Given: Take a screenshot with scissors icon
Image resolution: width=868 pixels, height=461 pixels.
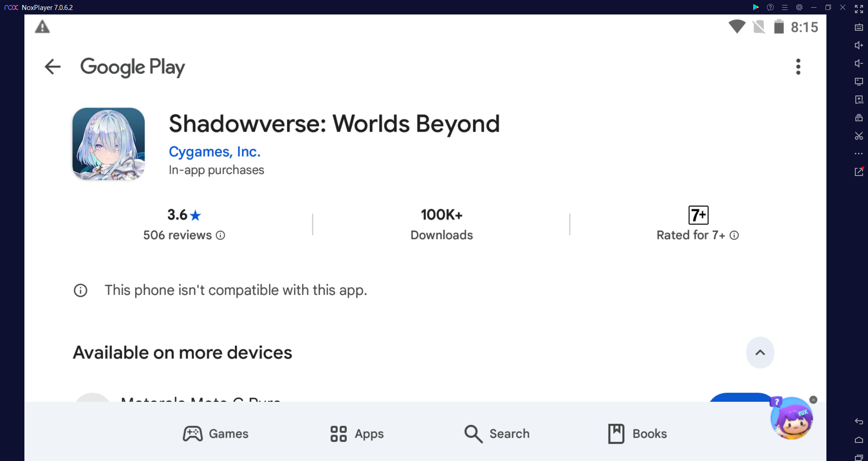Looking at the screenshot, I should pyautogui.click(x=859, y=136).
